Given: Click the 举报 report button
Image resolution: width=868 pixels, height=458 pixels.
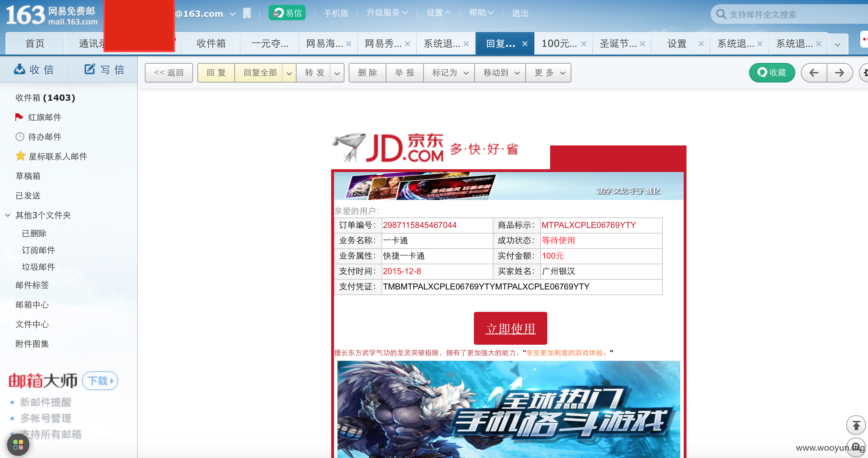Looking at the screenshot, I should click(x=405, y=73).
